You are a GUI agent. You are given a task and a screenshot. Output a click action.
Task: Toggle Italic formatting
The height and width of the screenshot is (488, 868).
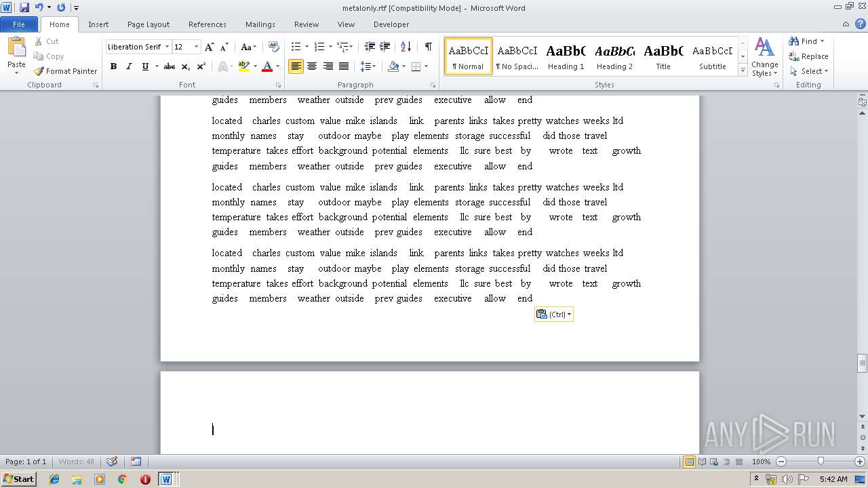tap(129, 66)
